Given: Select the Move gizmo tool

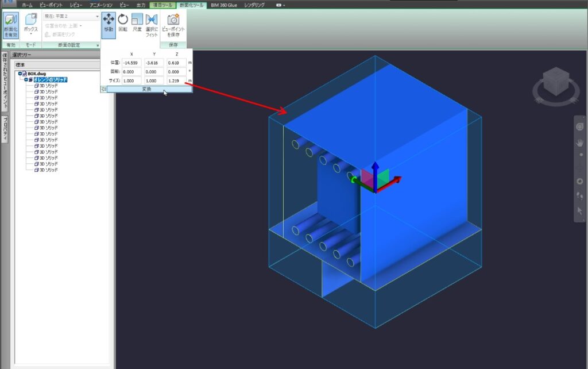Looking at the screenshot, I should coord(109,21).
